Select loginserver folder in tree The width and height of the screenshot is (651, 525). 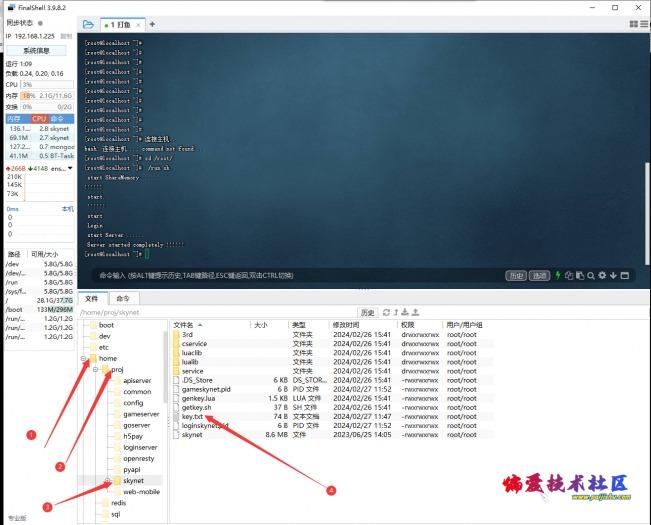[140, 447]
